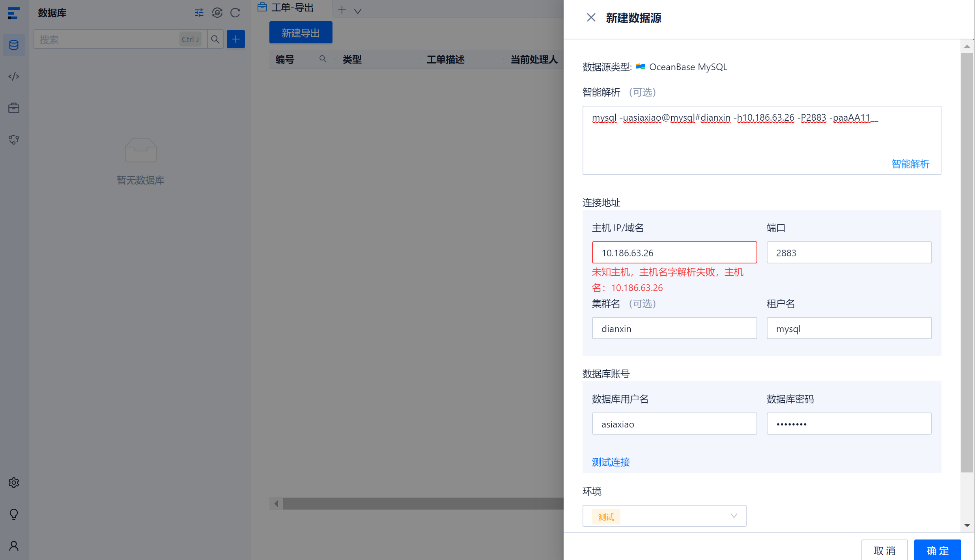
Task: Click the 测试连接 link
Action: point(611,462)
